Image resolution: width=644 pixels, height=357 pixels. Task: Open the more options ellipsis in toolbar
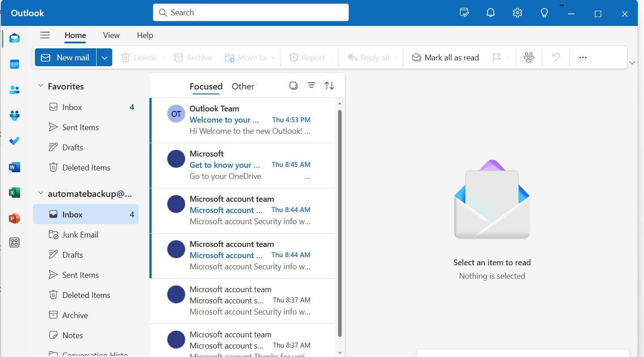583,57
